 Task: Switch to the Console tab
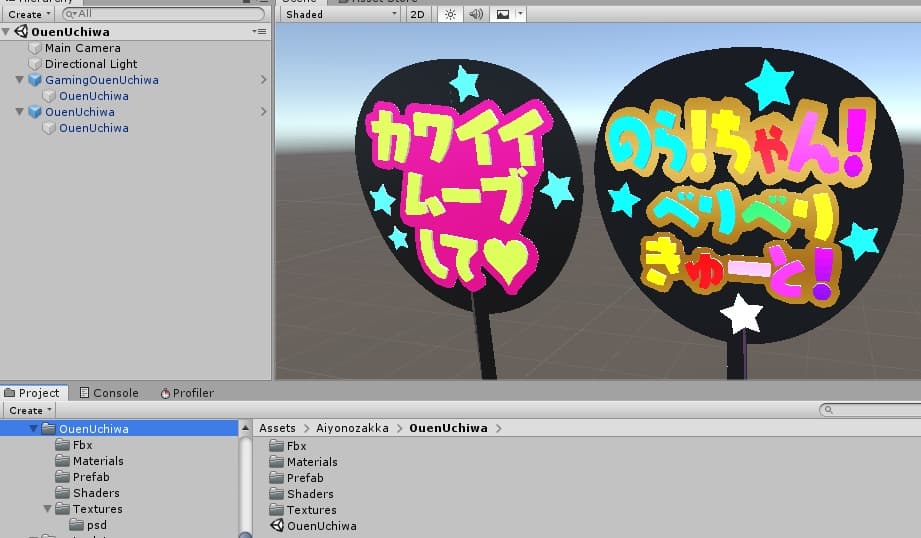click(109, 393)
